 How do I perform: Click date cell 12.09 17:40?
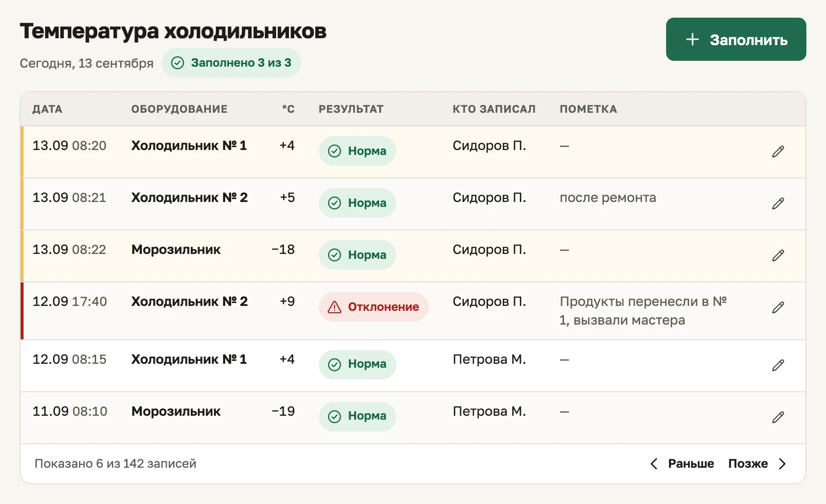[x=70, y=302]
